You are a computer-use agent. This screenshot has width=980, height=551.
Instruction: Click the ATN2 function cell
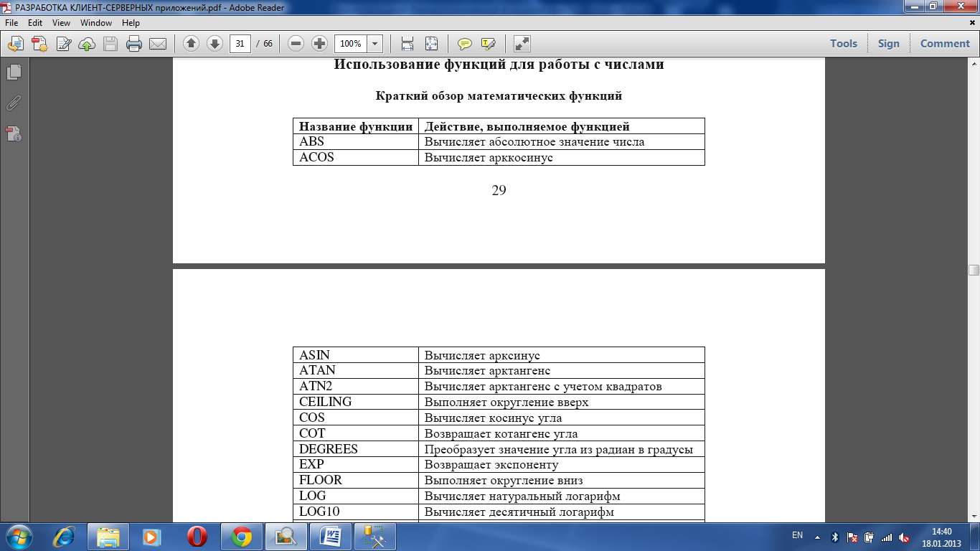[x=356, y=386]
